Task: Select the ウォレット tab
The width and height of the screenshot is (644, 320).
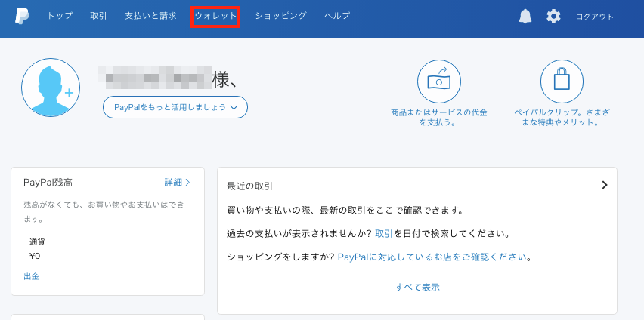Action: [x=215, y=16]
